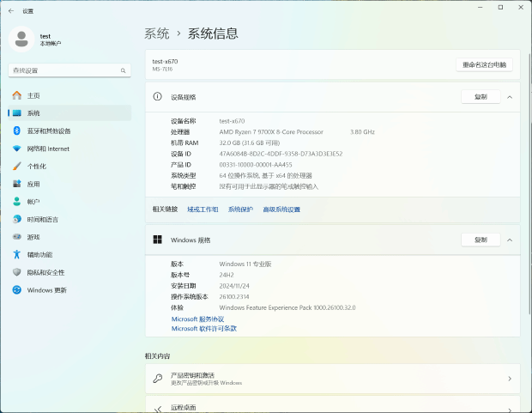The image size is (532, 413).
Task: Click the Windows logo in Windows 规格
Action: pyautogui.click(x=157, y=240)
